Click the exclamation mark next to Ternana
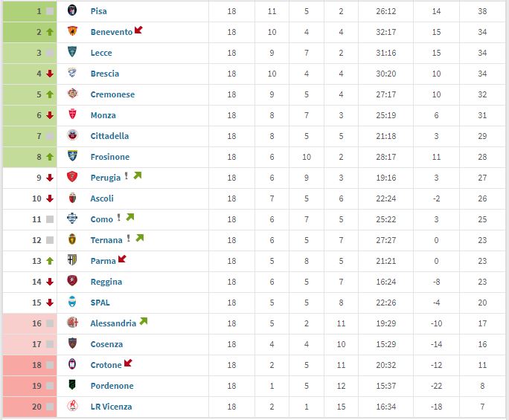This screenshot has width=509, height=420. (129, 239)
